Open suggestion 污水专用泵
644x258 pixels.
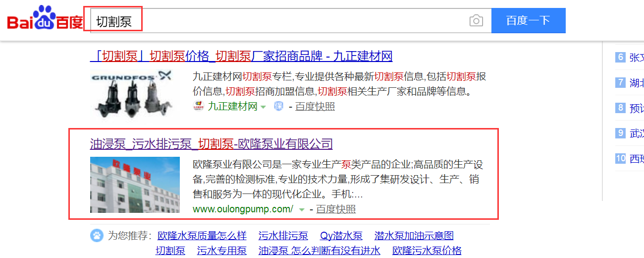tap(222, 250)
